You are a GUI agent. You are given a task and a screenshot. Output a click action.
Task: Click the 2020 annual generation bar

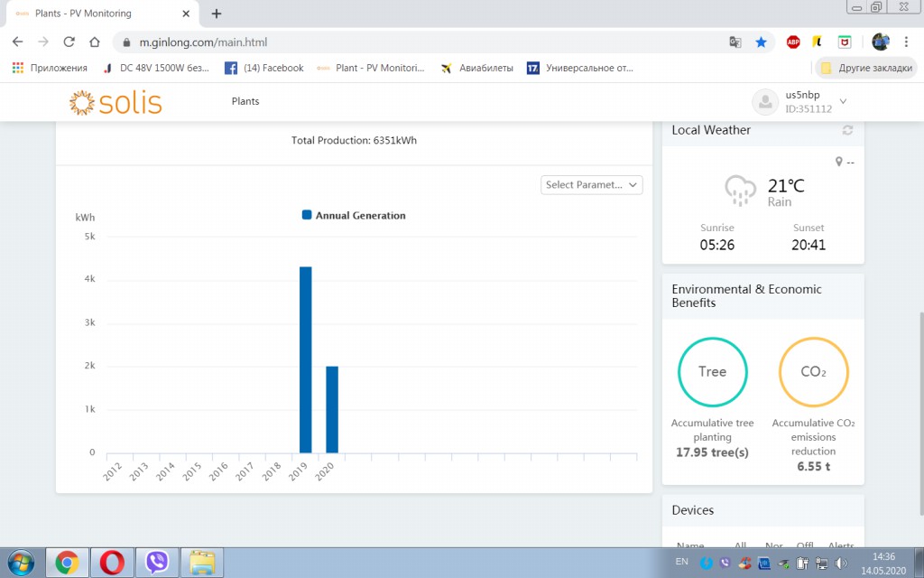[332, 409]
